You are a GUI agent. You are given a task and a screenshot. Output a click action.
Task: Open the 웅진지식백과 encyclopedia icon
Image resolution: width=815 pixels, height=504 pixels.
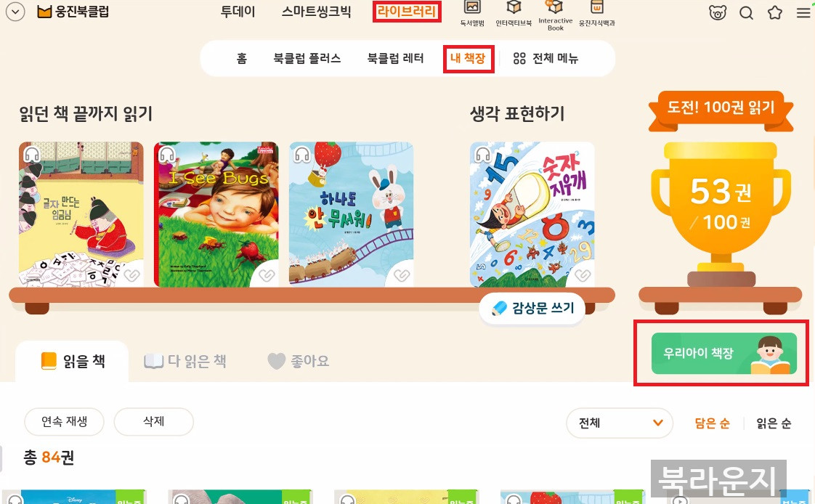pos(596,14)
